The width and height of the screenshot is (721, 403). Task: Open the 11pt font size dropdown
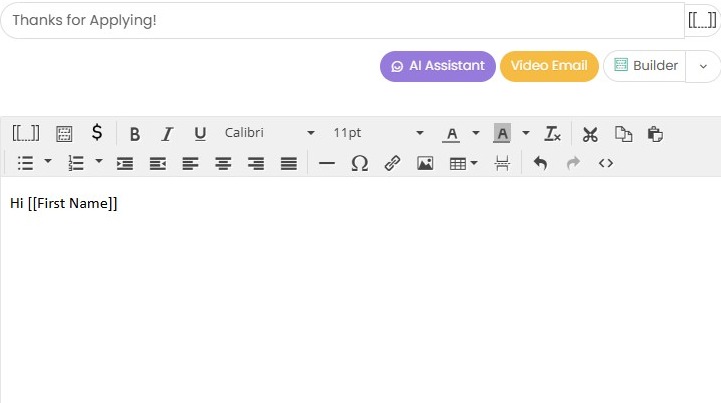[378, 133]
